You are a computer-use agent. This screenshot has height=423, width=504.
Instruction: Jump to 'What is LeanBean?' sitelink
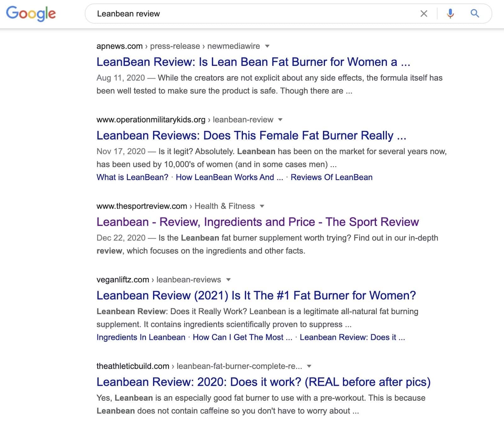[x=132, y=177]
